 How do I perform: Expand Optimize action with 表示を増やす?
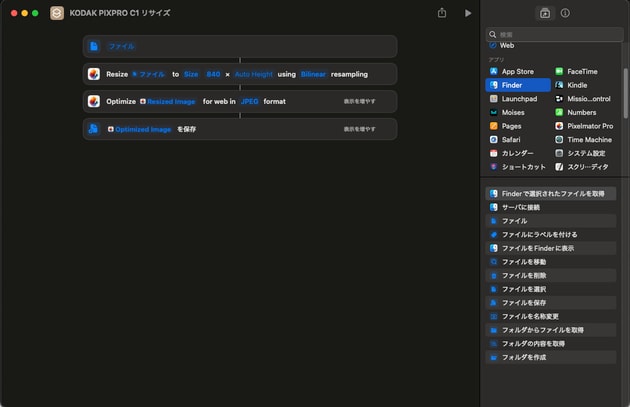[360, 101]
